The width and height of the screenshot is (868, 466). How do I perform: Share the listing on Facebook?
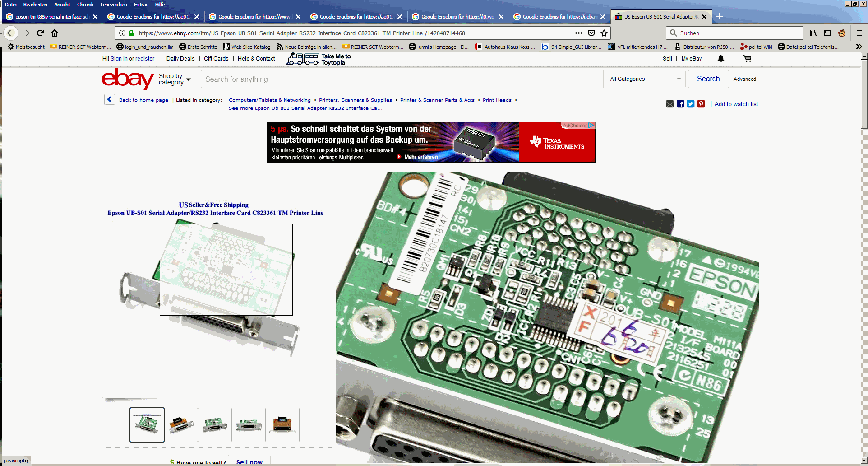coord(680,104)
